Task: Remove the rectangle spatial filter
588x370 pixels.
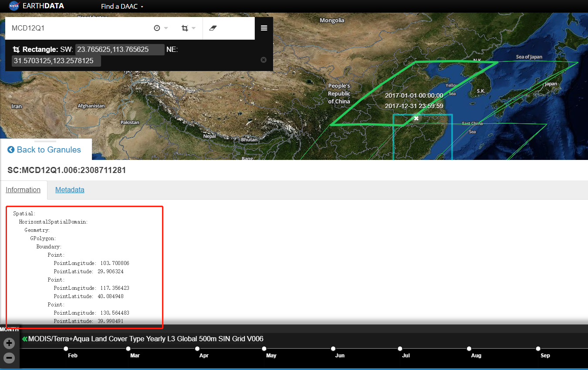Action: (264, 60)
